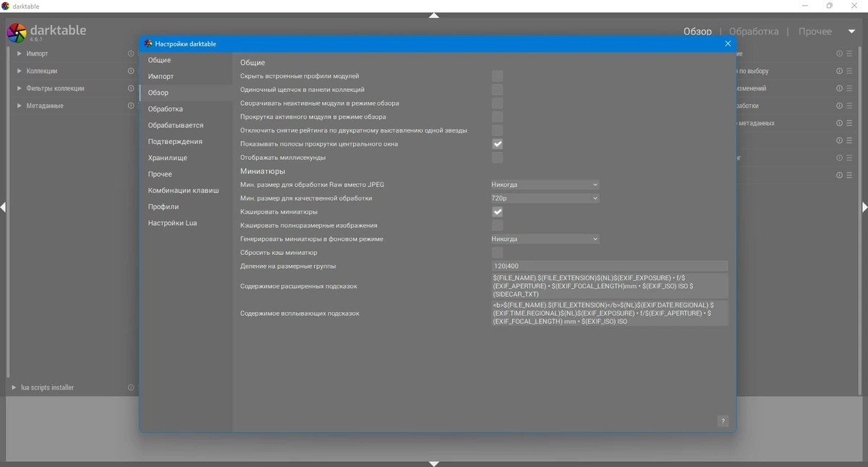
Task: Click 'Деление на размерные группы' label
Action: (288, 266)
